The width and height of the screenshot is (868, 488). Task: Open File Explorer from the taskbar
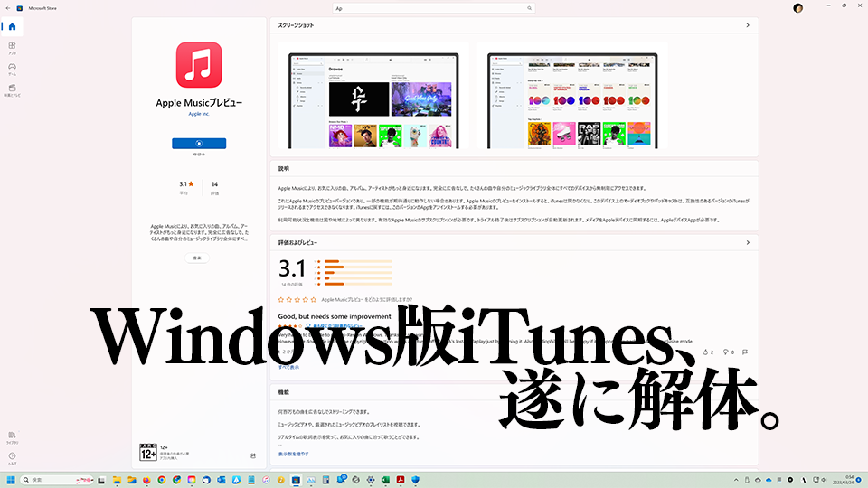click(117, 480)
